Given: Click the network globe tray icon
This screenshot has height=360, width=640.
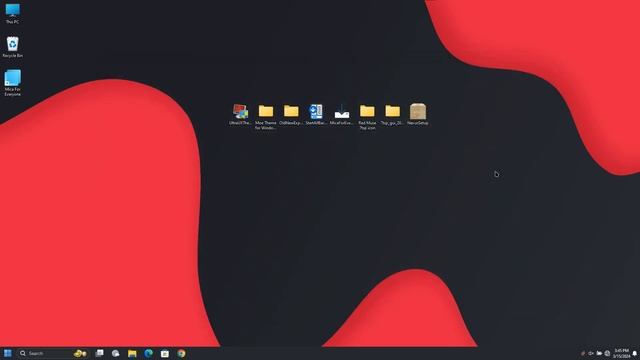Looking at the screenshot, I should [x=607, y=353].
